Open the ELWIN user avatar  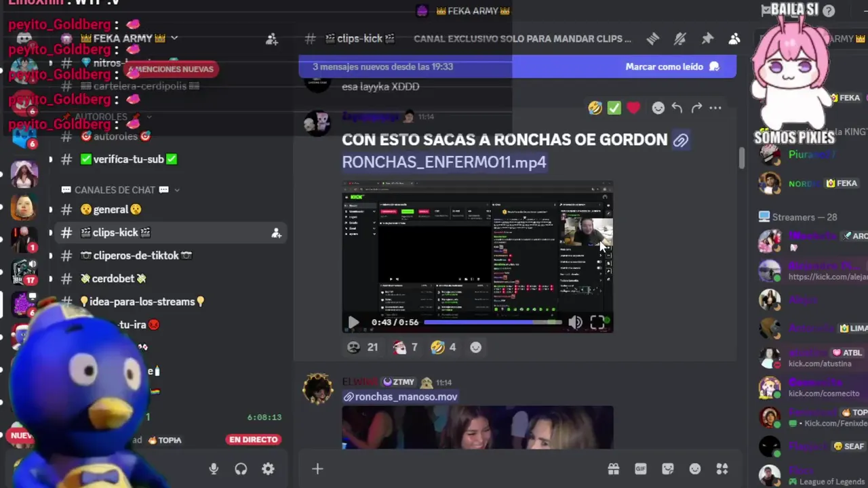tap(317, 388)
